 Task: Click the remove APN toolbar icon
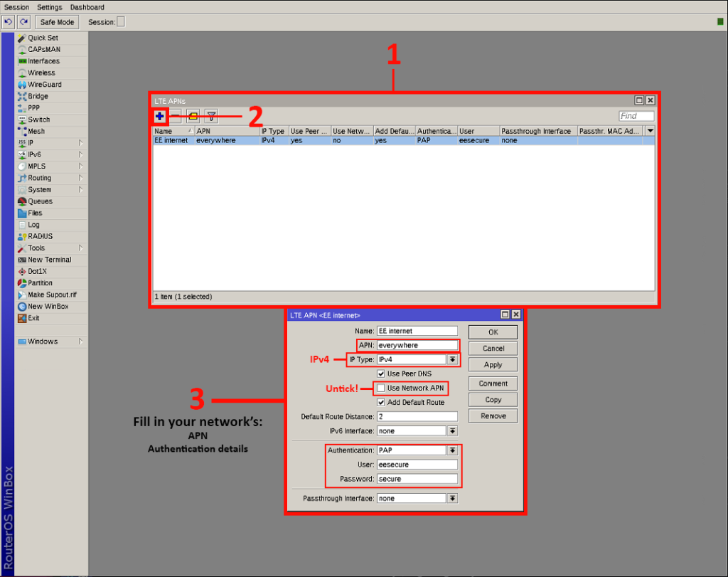pos(176,115)
